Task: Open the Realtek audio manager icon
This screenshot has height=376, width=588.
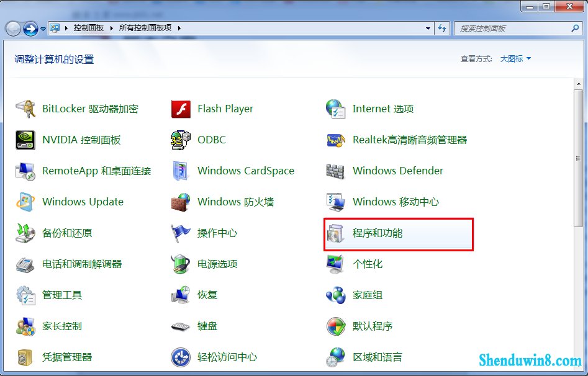Action: point(336,140)
